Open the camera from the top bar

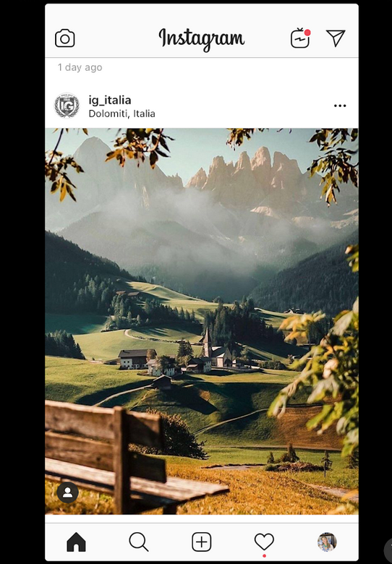point(65,38)
